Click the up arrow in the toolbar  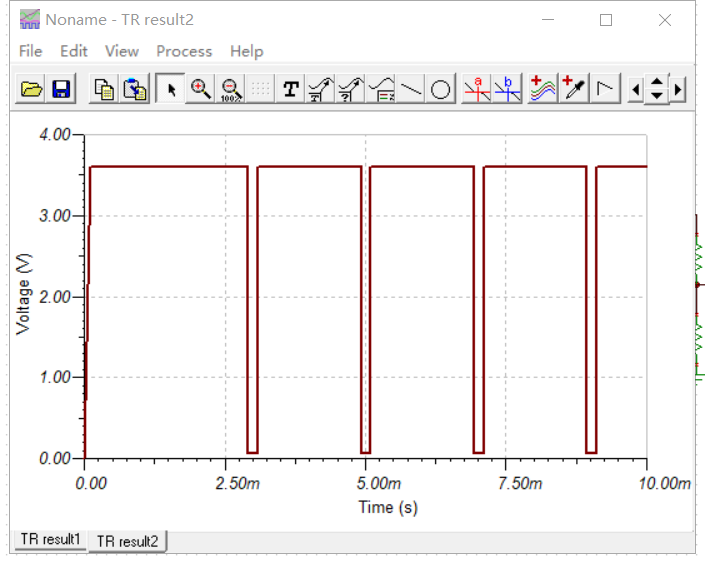coord(657,82)
